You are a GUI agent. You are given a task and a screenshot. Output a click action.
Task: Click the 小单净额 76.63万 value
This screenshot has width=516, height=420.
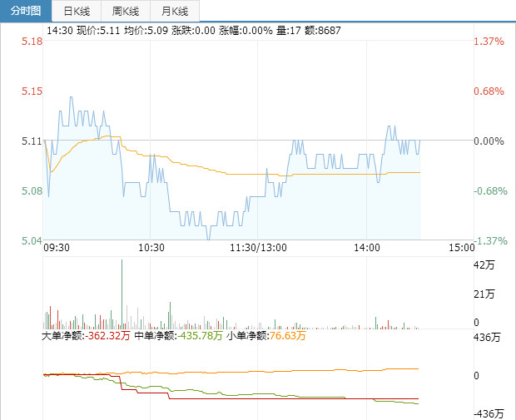tap(288, 336)
